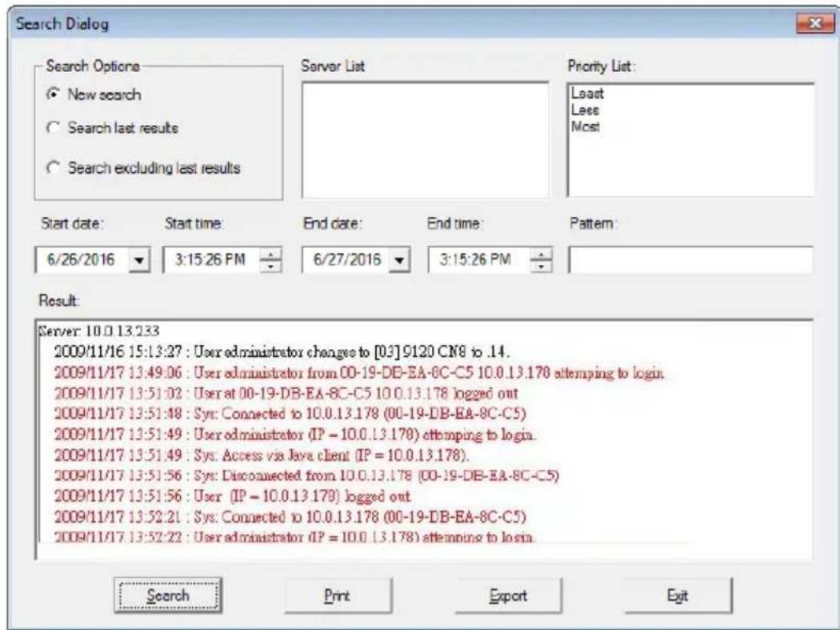Select the 13:52:22 log entry
Screen dimensions: 840x630
[294, 536]
